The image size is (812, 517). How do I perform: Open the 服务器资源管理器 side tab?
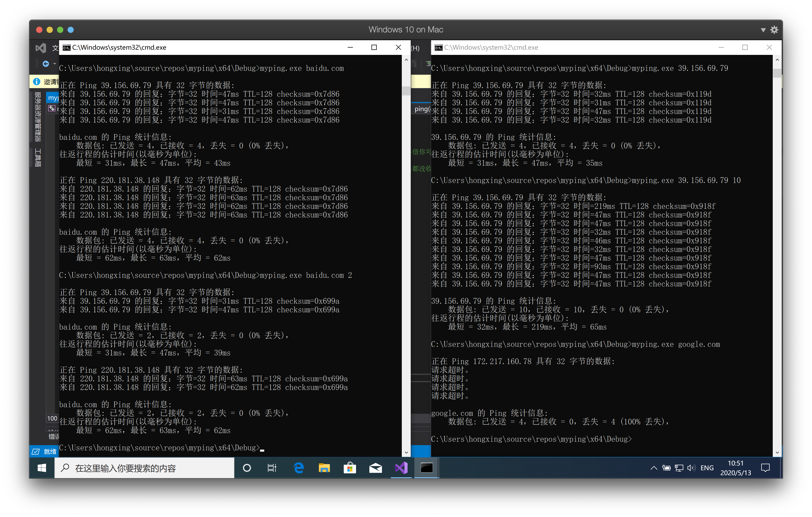click(38, 117)
